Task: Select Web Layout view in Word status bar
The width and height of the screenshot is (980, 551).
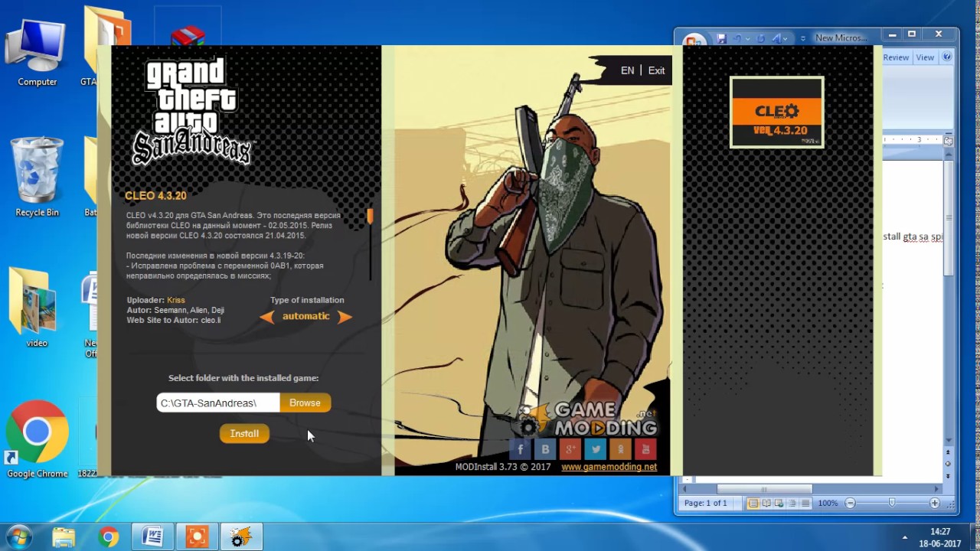Action: 778,504
